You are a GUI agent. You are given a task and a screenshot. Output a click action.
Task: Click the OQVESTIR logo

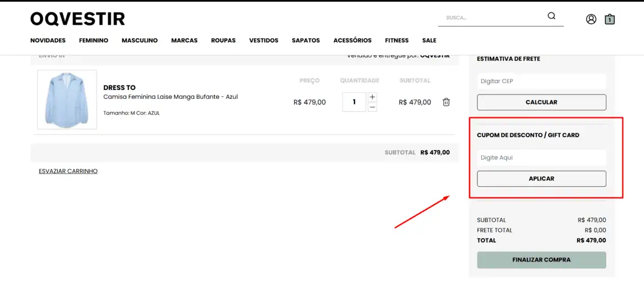coord(78,19)
